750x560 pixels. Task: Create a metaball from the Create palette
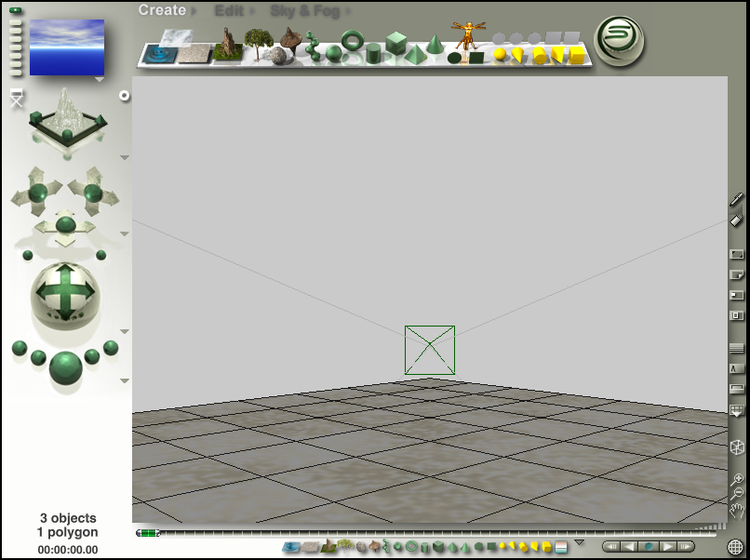[314, 47]
